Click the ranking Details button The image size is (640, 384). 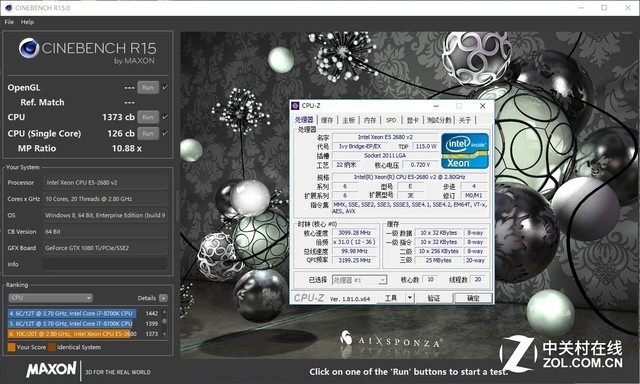[163, 298]
